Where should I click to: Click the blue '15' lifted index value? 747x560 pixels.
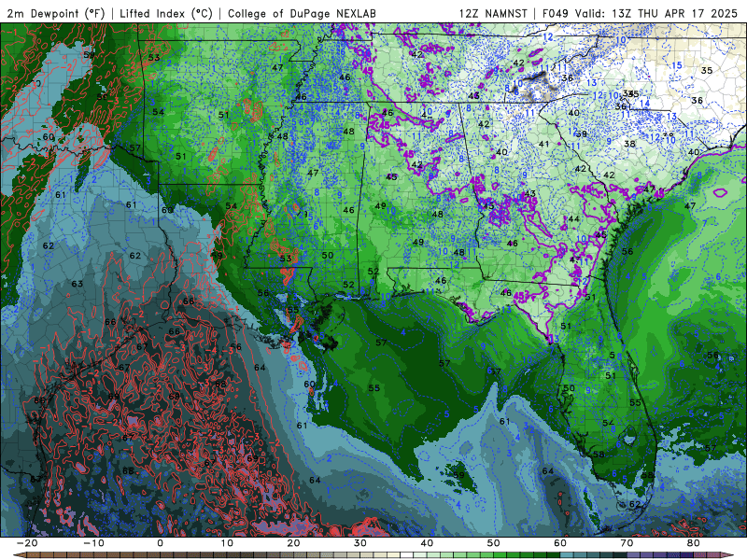pyautogui.click(x=676, y=65)
